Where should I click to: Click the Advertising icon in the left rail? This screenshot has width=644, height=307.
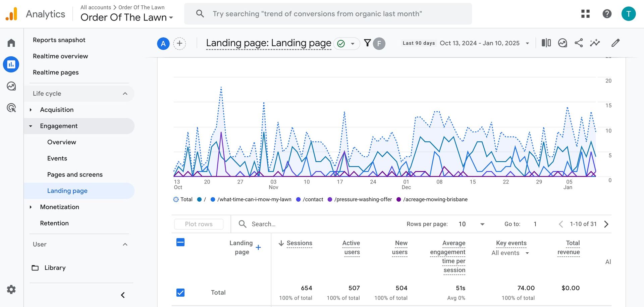11,108
